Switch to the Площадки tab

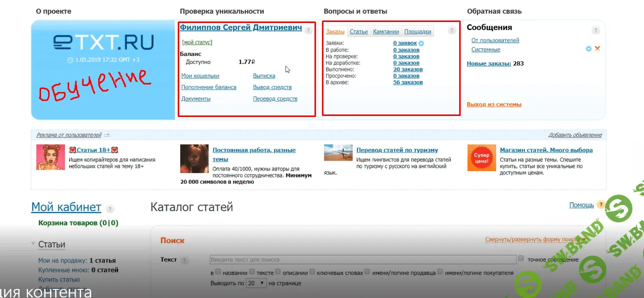click(418, 31)
